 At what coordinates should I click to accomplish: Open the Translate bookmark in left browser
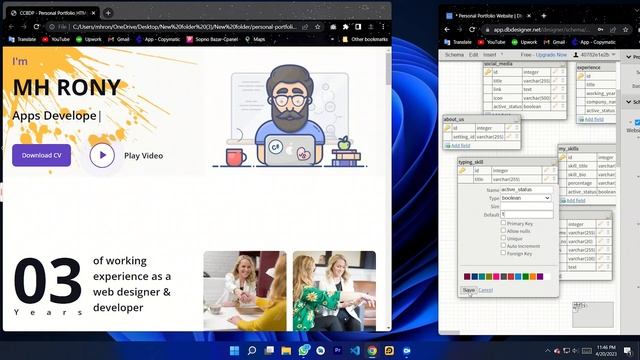click(22, 39)
